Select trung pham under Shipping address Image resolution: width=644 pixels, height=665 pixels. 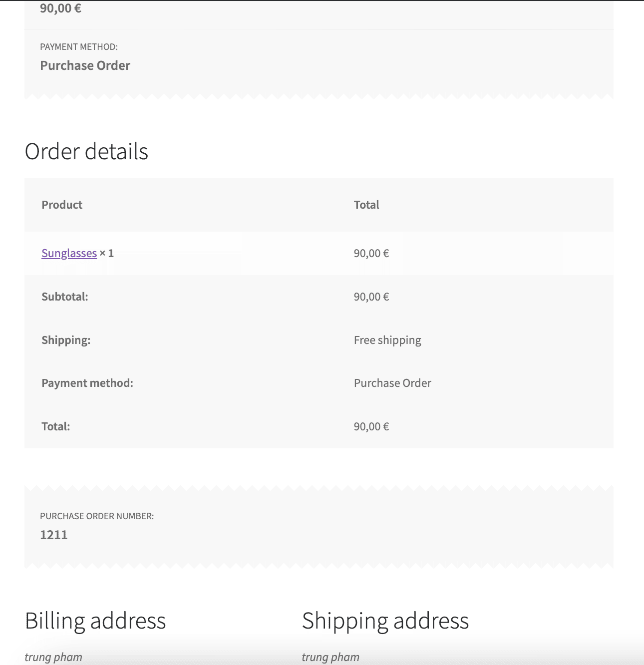(330, 657)
